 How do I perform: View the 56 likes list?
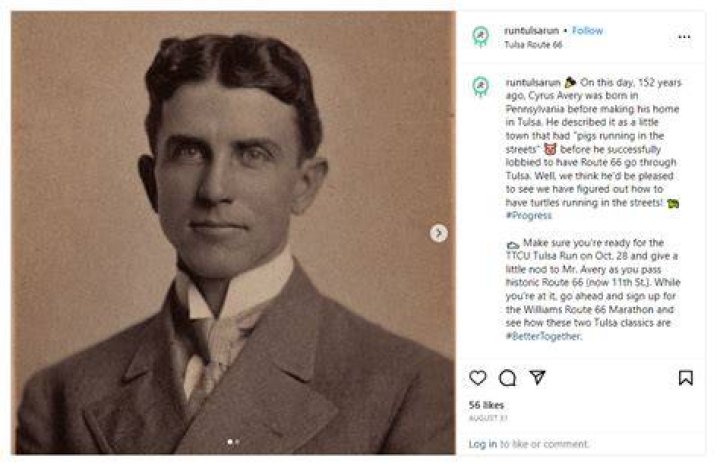point(486,405)
